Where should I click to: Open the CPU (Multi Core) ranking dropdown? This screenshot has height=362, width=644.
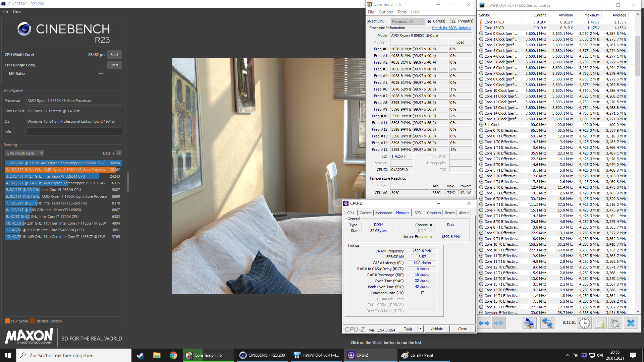24,153
